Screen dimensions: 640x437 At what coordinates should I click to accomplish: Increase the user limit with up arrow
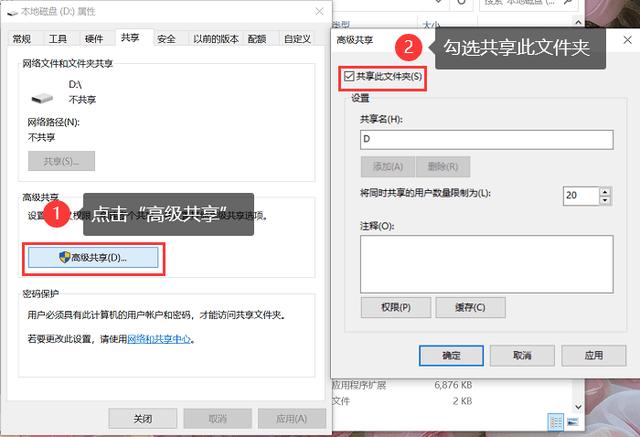tap(605, 191)
